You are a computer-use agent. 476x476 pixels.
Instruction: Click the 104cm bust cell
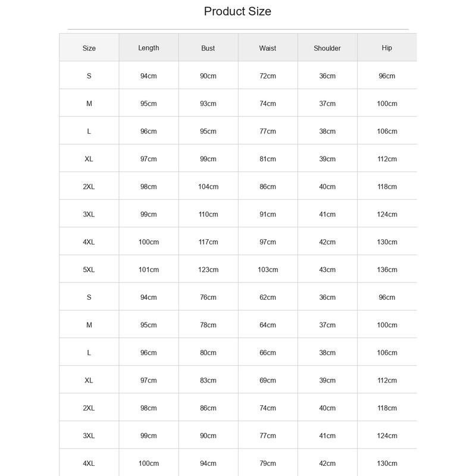pyautogui.click(x=208, y=187)
